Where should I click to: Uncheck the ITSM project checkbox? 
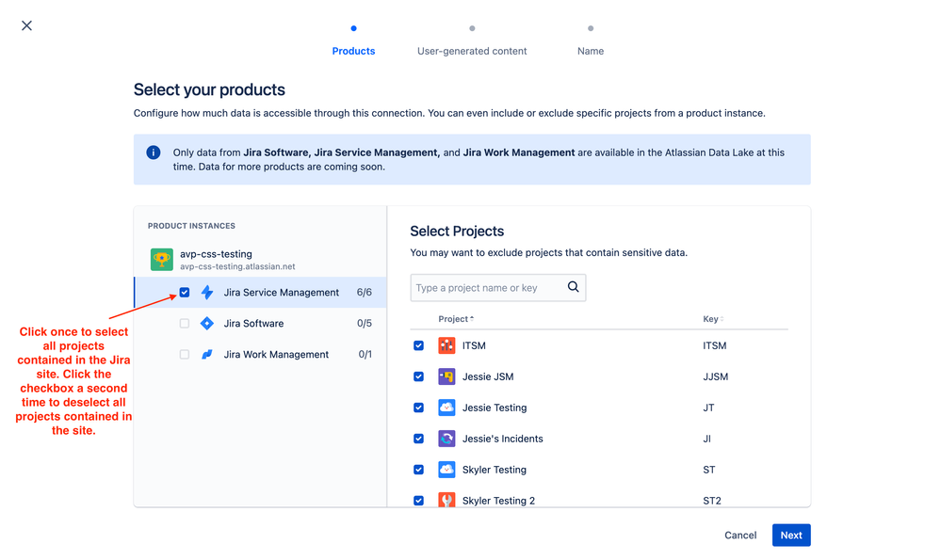tap(418, 345)
